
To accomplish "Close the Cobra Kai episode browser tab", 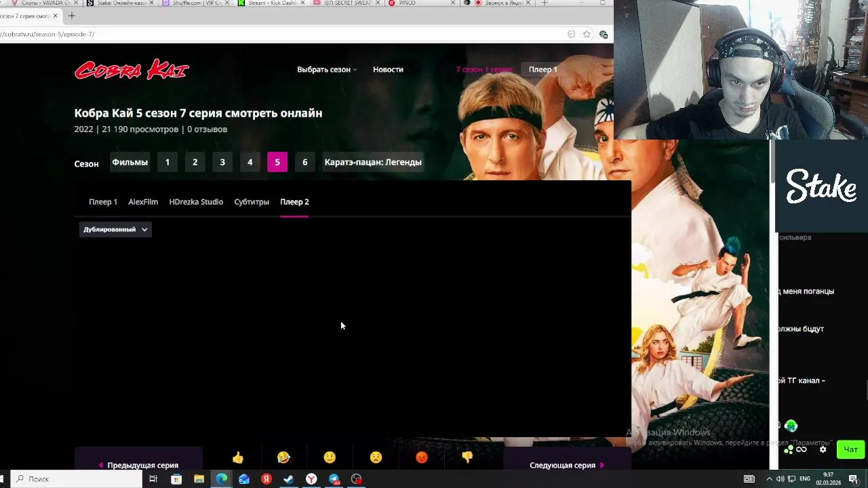I will (56, 16).
